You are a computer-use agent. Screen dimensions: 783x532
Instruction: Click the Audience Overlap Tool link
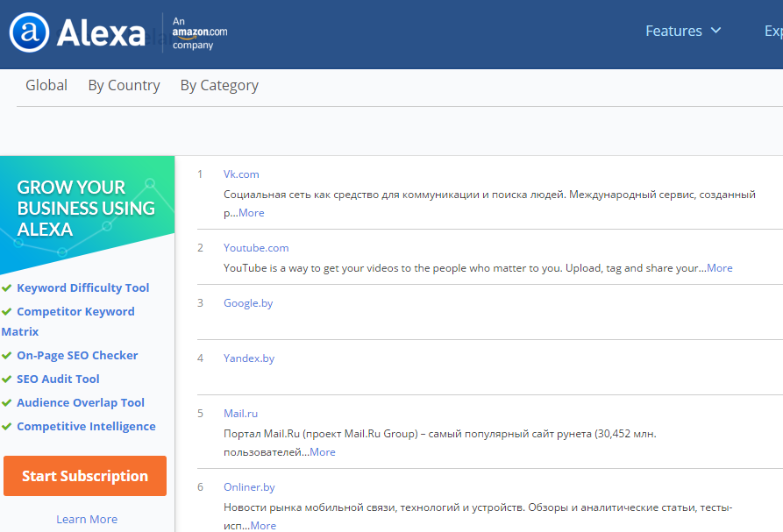click(81, 403)
